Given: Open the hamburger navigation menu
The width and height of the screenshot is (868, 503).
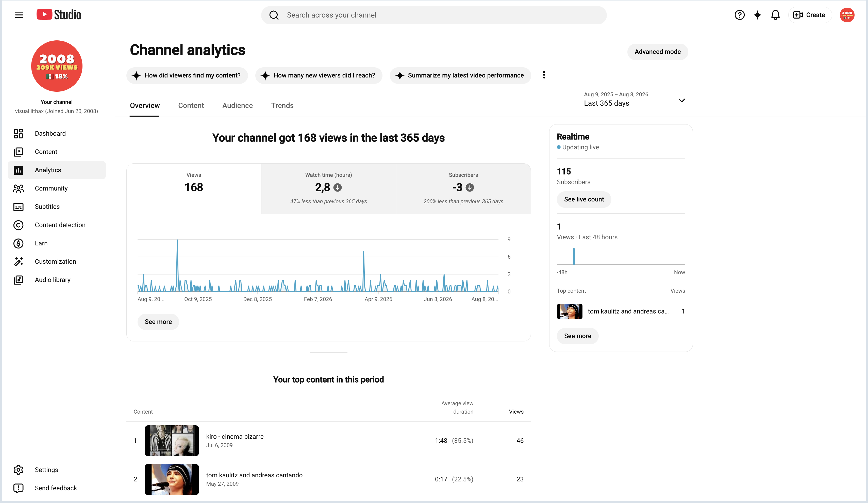Looking at the screenshot, I should [19, 15].
